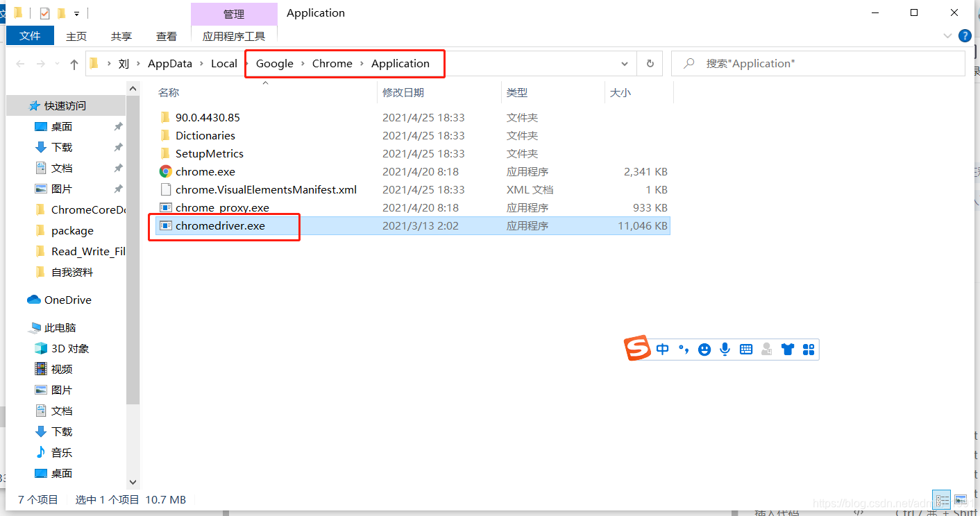Click the 刘 breadcrumb segment
The image size is (980, 516).
(124, 64)
